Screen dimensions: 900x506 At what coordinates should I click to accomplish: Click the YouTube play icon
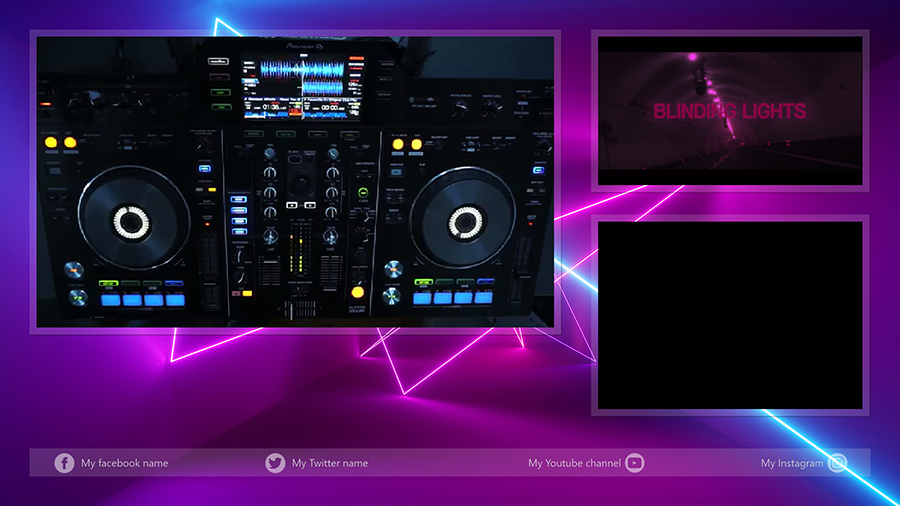[634, 463]
